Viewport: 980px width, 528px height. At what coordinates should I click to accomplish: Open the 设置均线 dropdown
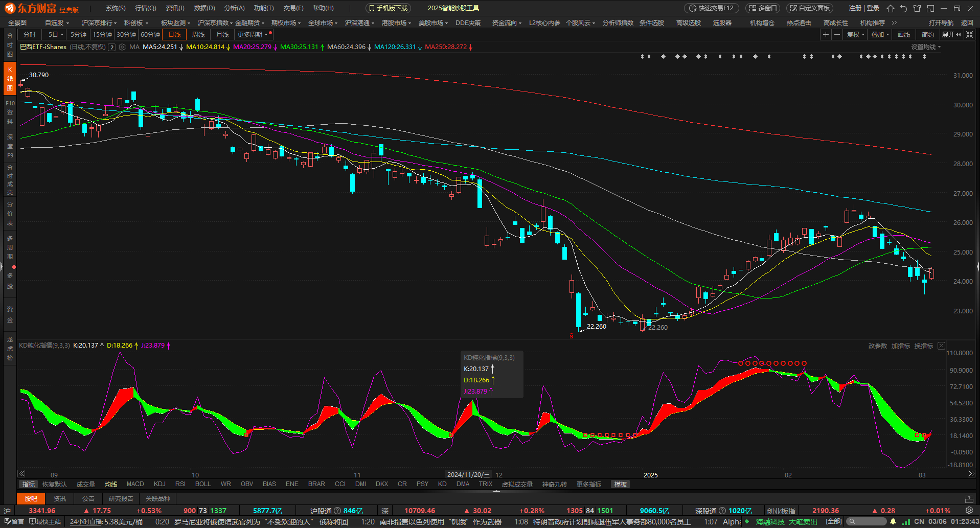925,47
